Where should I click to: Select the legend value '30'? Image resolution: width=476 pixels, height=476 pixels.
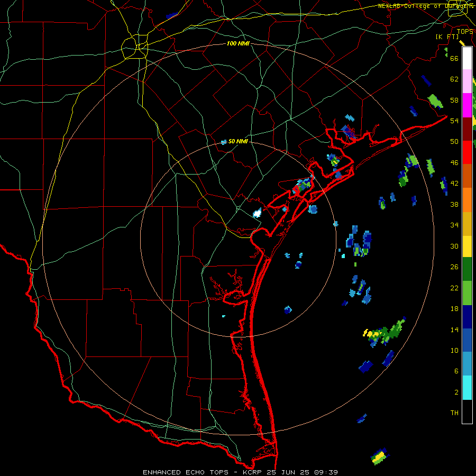(x=454, y=246)
